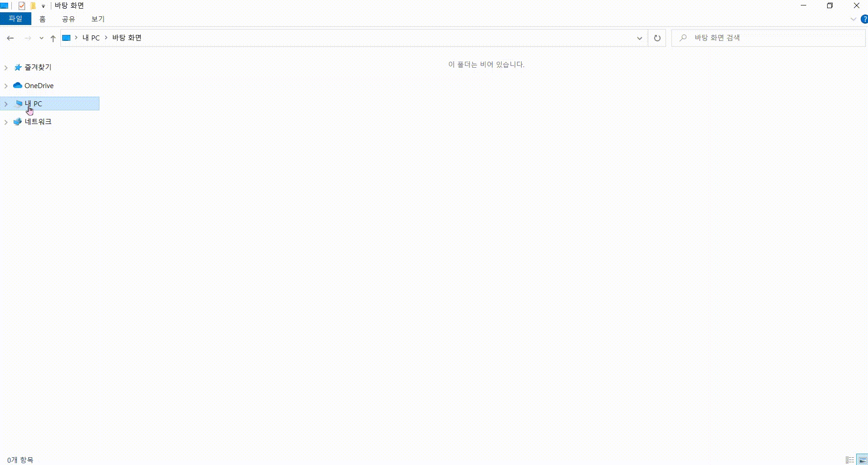
Task: Select 즐겨찾기 in the navigation pane
Action: pos(38,67)
